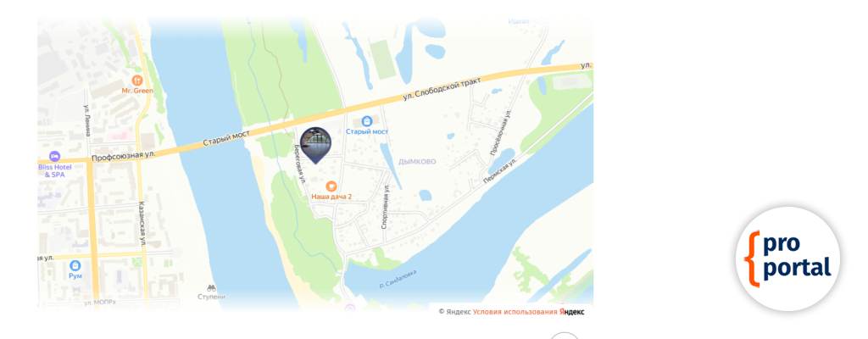Image resolution: width=868 pixels, height=339 pixels.
Task: Select the Bliss Hotel & SPA icon
Action: point(54,157)
